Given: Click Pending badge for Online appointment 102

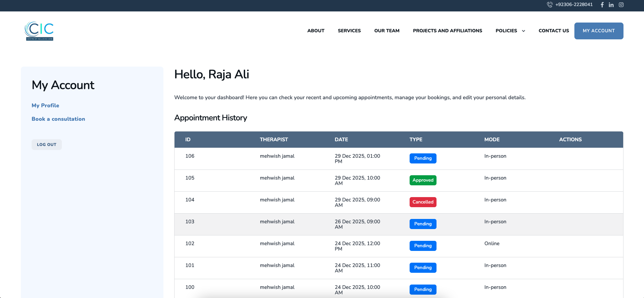Looking at the screenshot, I should click(x=423, y=246).
